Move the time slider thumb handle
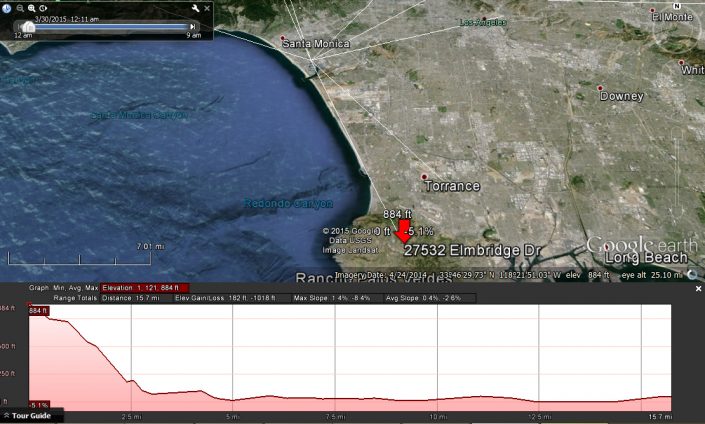Image resolution: width=705 pixels, height=424 pixels. click(28, 27)
